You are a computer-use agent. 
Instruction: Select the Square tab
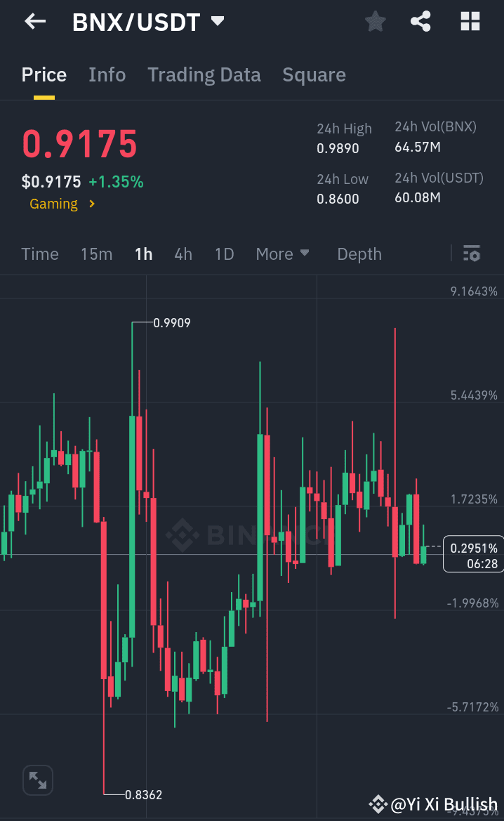(314, 74)
